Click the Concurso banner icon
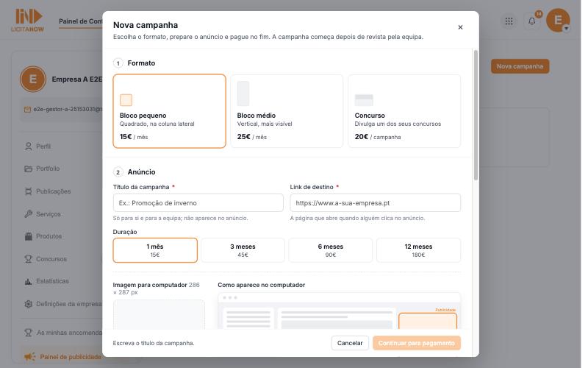This screenshot has width=588, height=368. coord(364,100)
